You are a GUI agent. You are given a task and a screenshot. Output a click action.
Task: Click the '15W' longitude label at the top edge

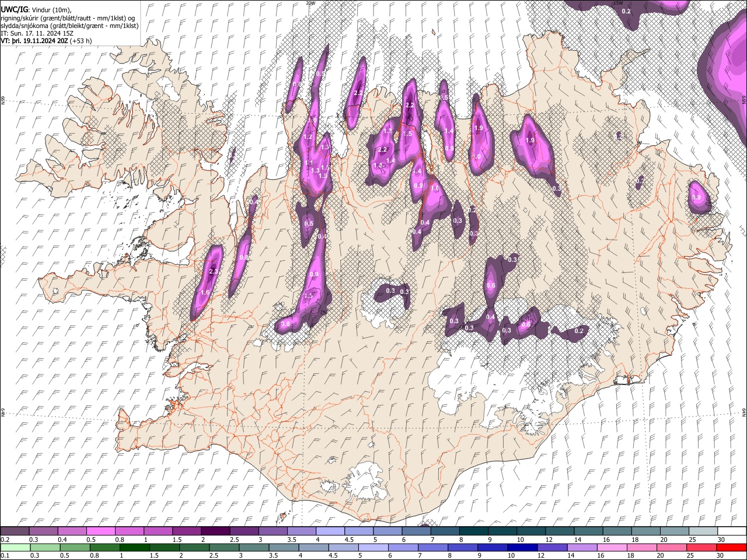[x=619, y=3]
